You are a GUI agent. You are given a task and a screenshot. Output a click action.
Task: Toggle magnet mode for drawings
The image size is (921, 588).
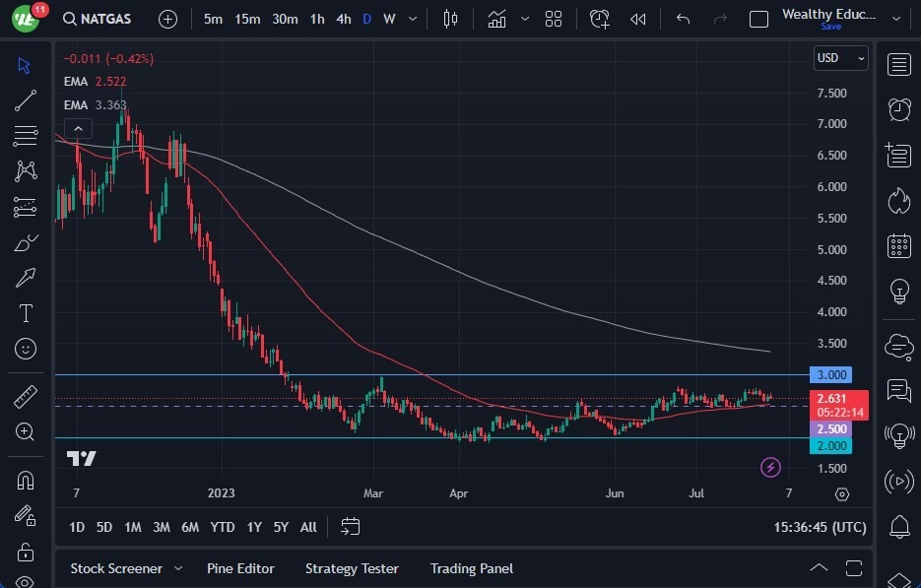click(x=26, y=480)
